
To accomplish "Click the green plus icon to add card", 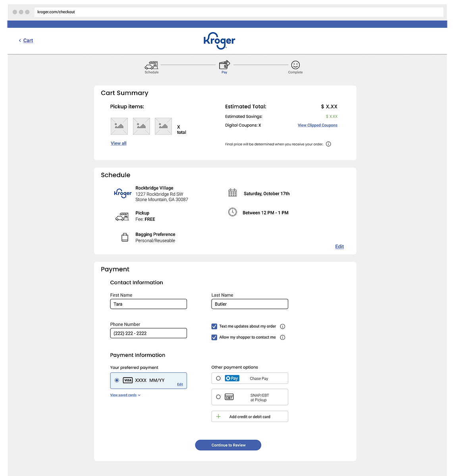I will pyautogui.click(x=218, y=416).
